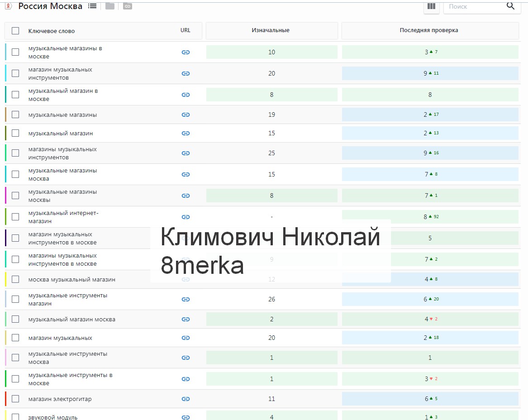528x420 pixels.
Task: Click the columns layout icon near search
Action: point(431,6)
